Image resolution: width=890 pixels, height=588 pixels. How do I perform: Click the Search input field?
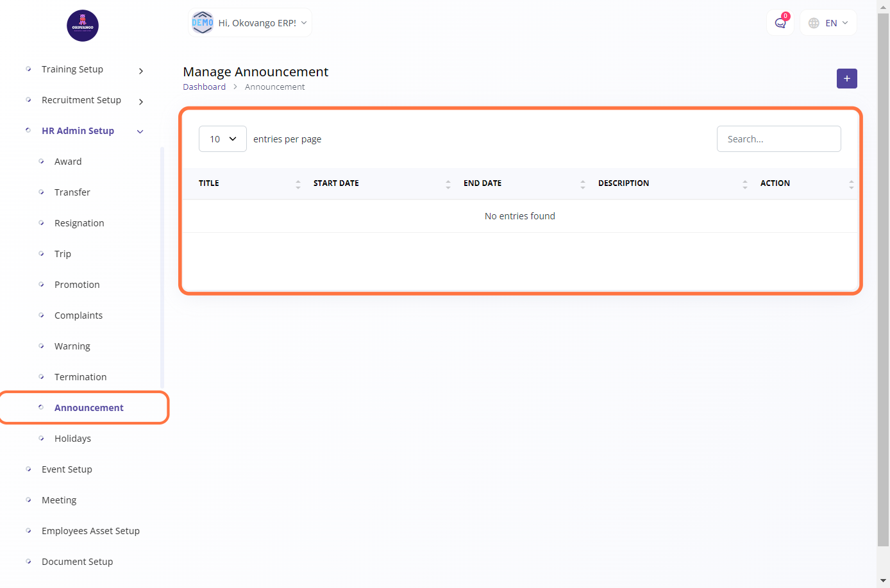(778, 139)
